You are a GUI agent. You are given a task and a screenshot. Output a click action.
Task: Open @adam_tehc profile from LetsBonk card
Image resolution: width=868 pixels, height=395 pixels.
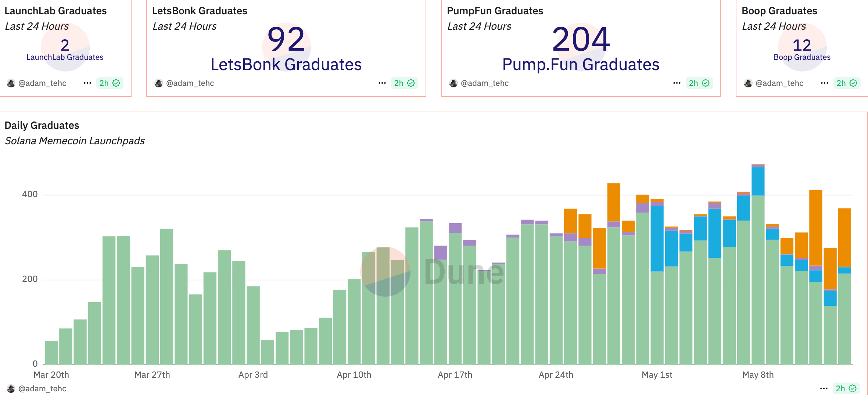click(x=190, y=83)
